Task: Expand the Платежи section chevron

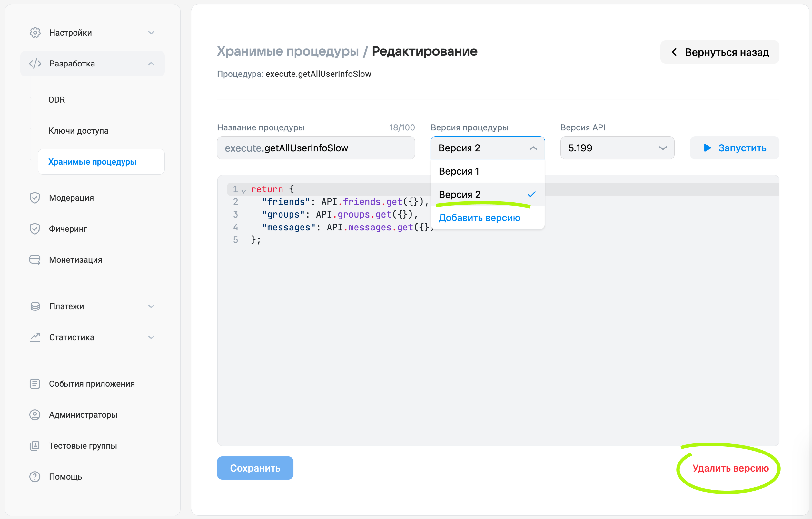Action: 151,306
